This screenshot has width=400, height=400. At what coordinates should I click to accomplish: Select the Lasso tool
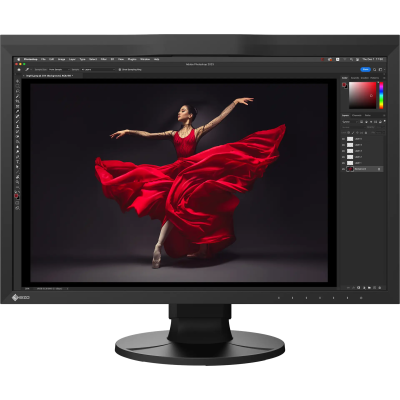coord(18,91)
